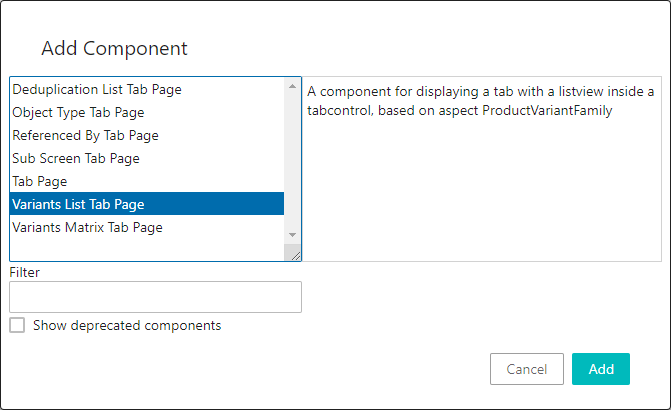The height and width of the screenshot is (410, 671).
Task: Select the plain Tab Page item
Action: click(40, 181)
